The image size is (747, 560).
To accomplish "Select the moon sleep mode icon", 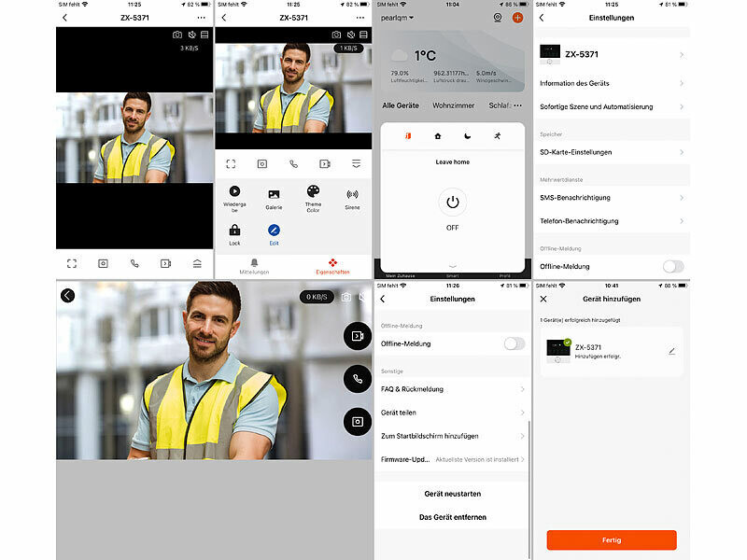I will (468, 136).
